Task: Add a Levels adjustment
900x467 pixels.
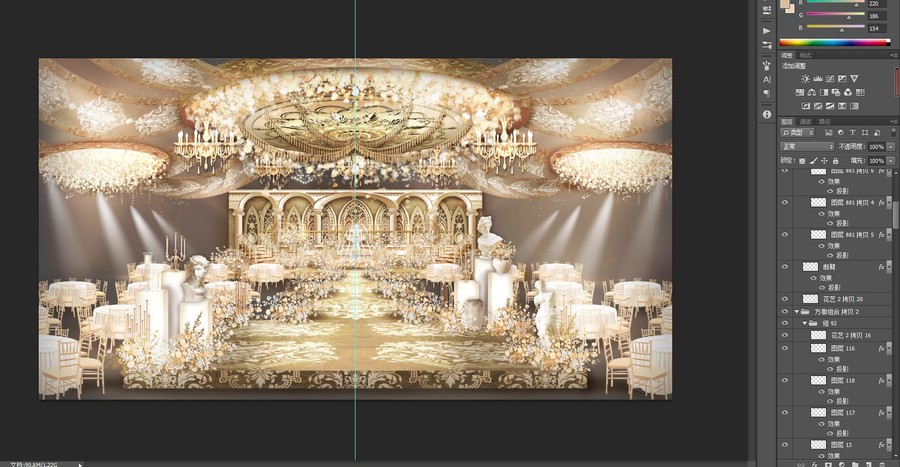Action: click(817, 79)
